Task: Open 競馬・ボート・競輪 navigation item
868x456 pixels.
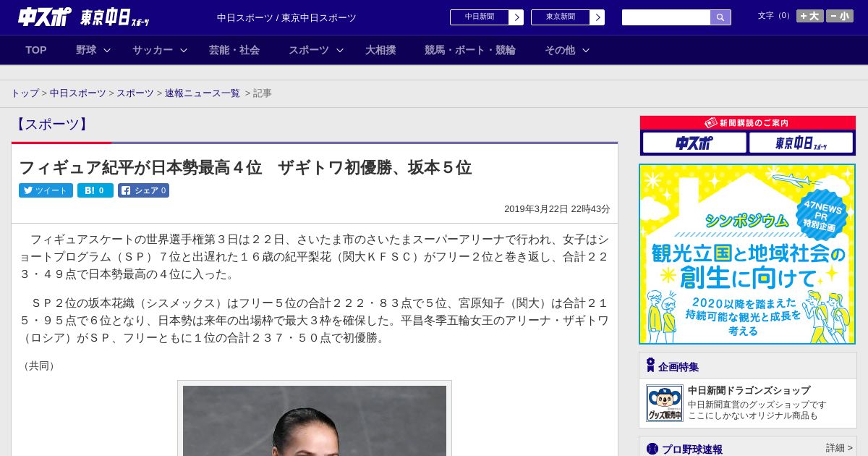Action: coord(470,50)
